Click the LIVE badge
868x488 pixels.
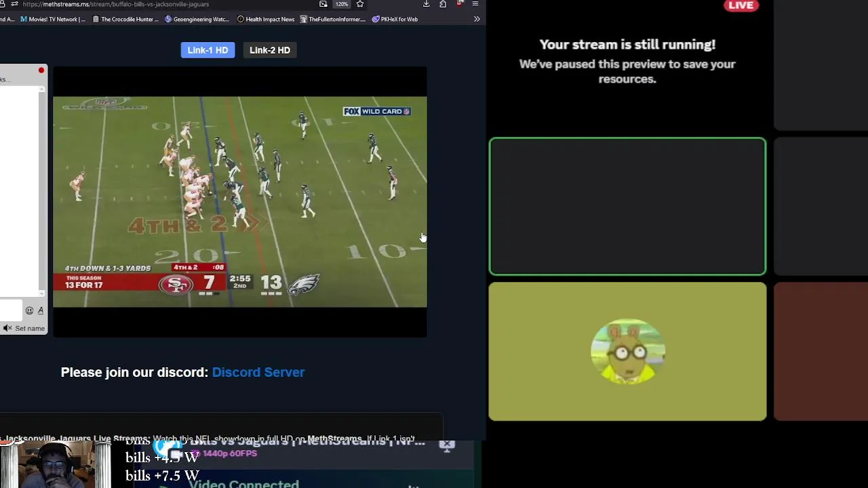(741, 5)
